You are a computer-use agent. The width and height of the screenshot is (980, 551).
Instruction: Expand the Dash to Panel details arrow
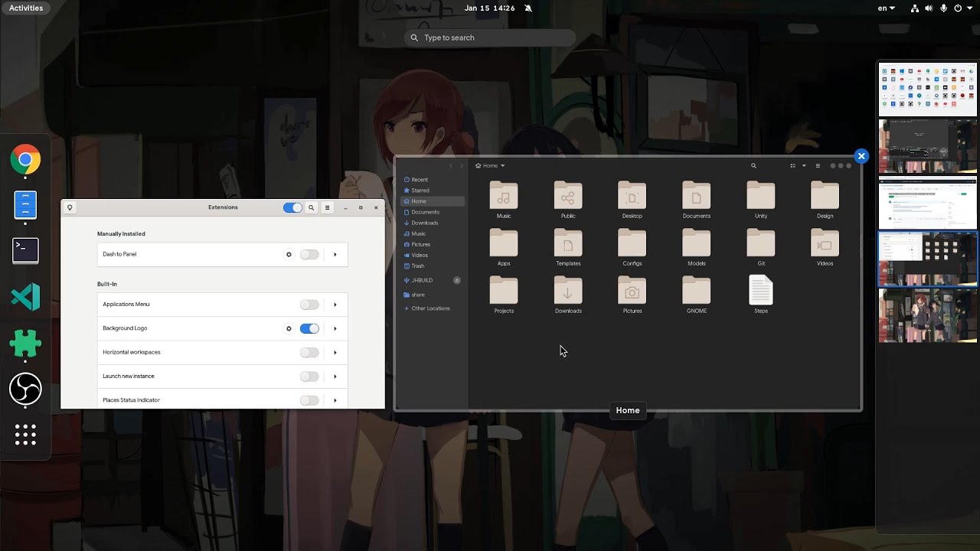(335, 254)
